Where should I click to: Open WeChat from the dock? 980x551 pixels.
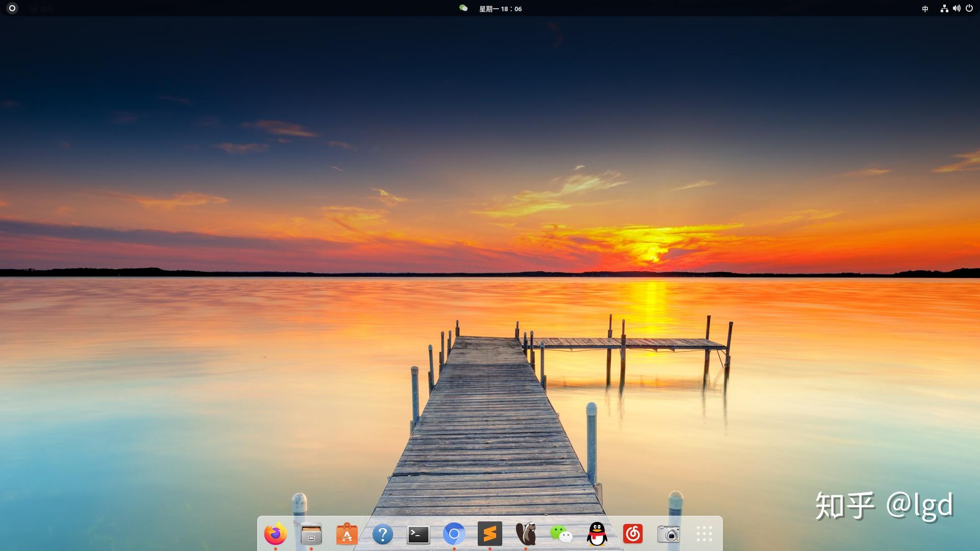[561, 534]
